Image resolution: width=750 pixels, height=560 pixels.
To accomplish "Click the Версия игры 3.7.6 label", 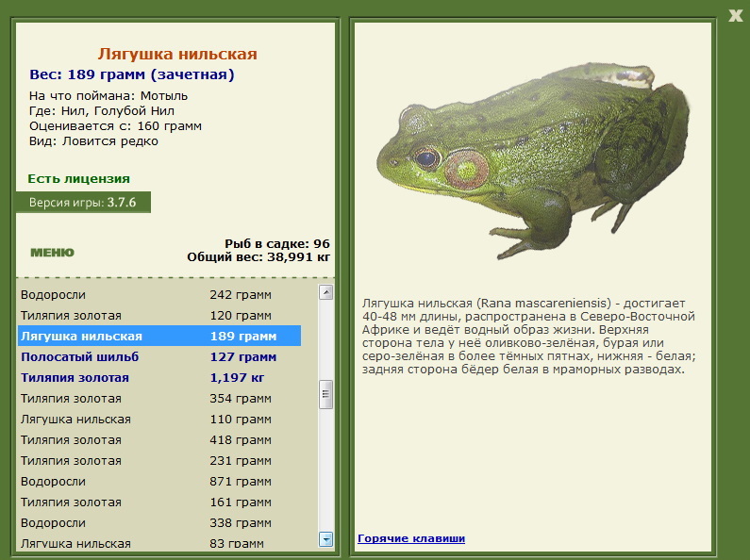I will (x=83, y=203).
